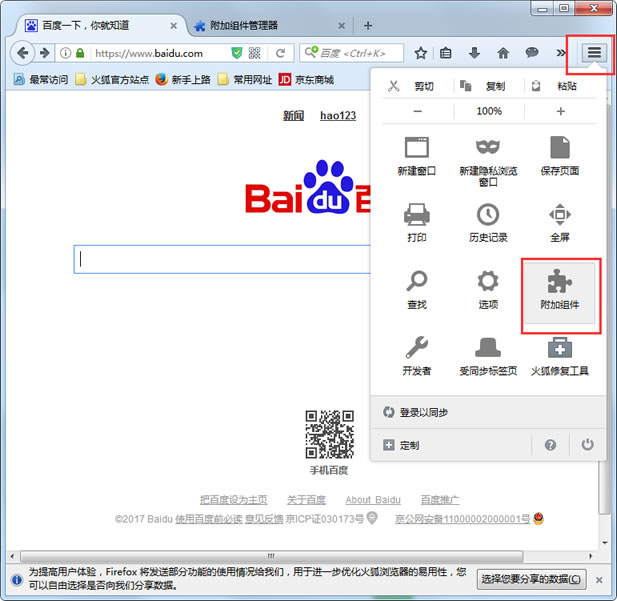Launch Firefox repair tool (火狐修复工具)
The width and height of the screenshot is (617, 601).
point(560,356)
